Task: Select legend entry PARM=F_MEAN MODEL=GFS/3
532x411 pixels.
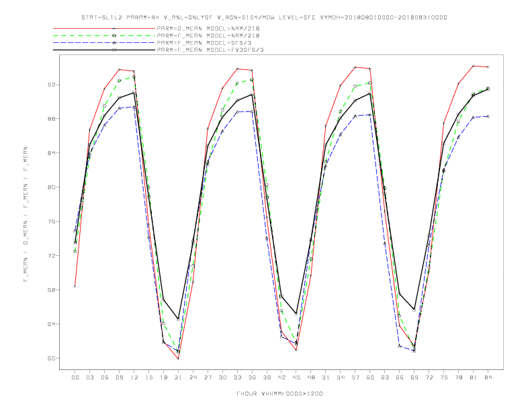Action: tap(204, 43)
